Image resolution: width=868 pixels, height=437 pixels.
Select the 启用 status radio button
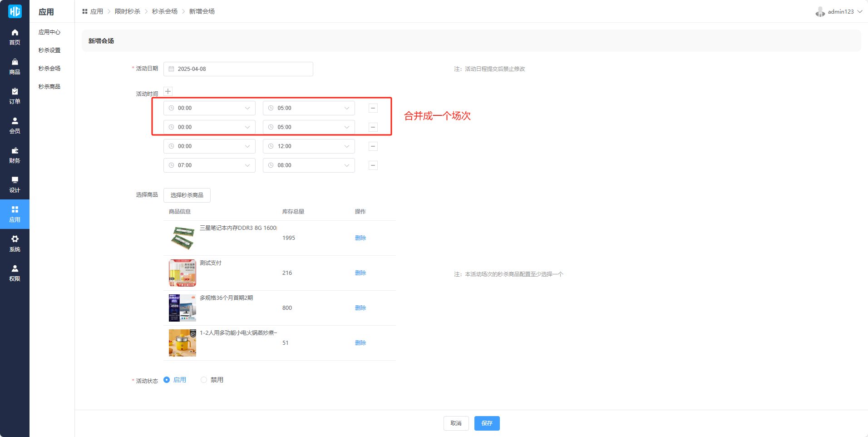coord(167,380)
